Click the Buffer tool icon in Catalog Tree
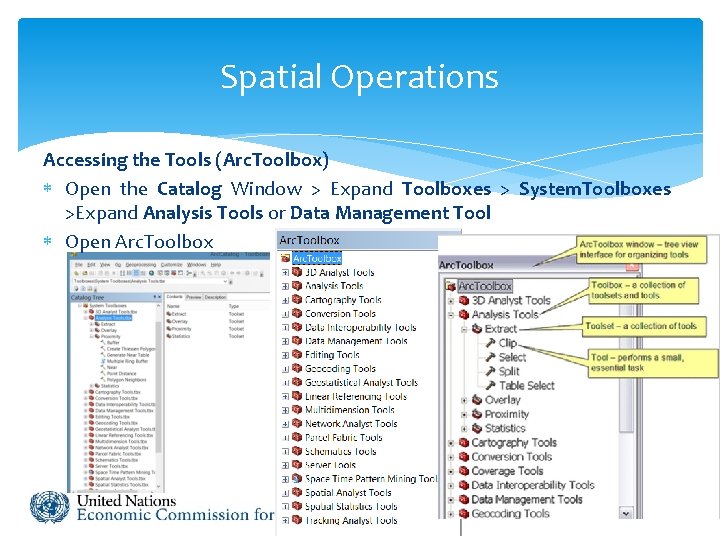Screen dimensions: 720x540 click(103, 343)
